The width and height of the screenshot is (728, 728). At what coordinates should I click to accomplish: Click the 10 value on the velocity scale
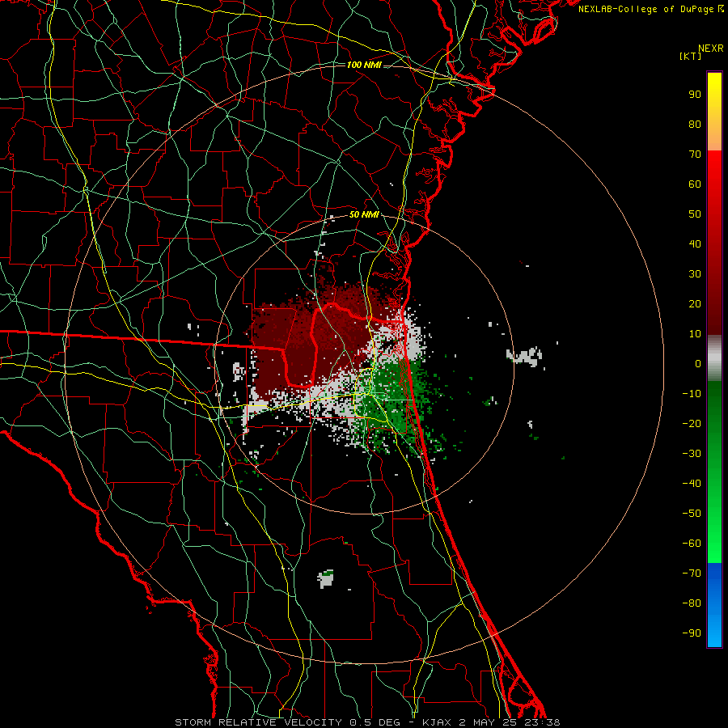(695, 334)
